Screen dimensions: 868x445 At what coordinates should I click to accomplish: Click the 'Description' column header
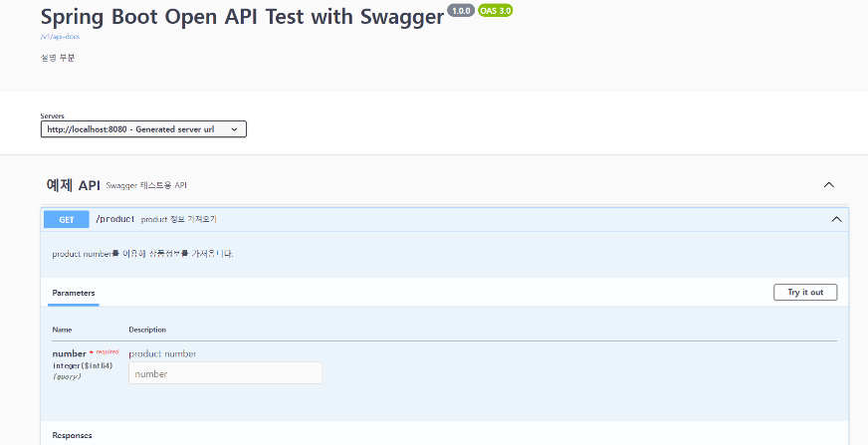point(147,330)
